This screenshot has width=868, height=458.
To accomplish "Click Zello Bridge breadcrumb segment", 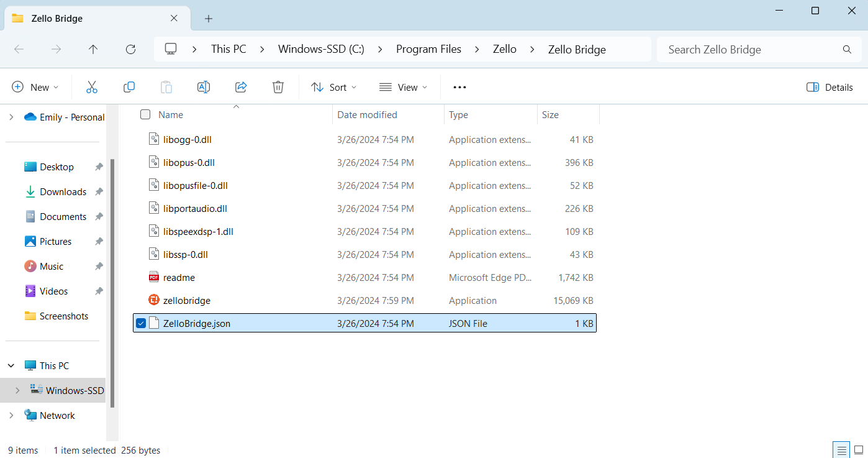I will [577, 49].
